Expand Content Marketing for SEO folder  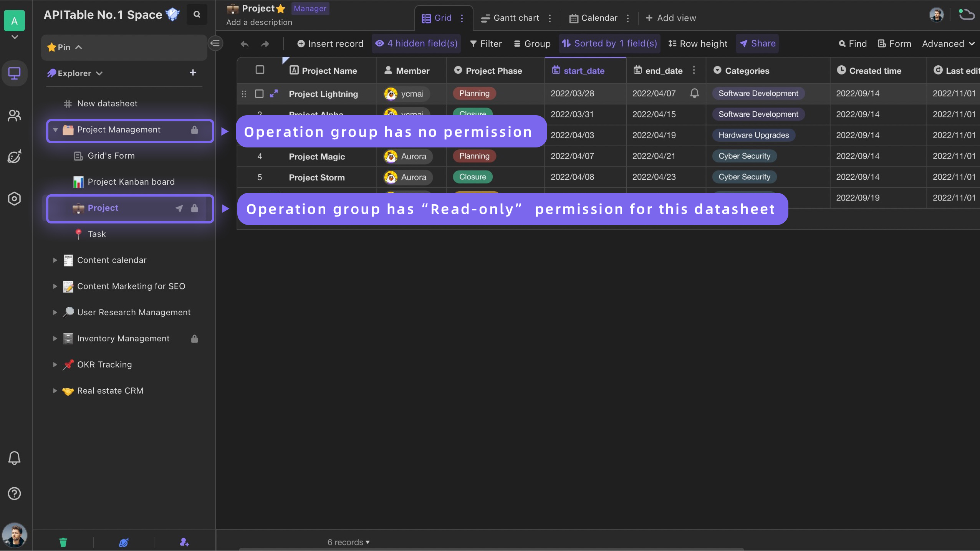coord(55,286)
